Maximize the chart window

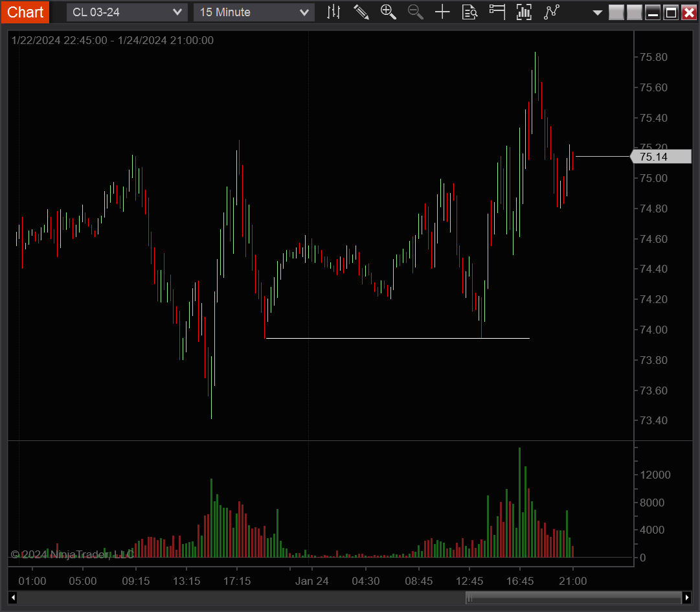coord(671,12)
